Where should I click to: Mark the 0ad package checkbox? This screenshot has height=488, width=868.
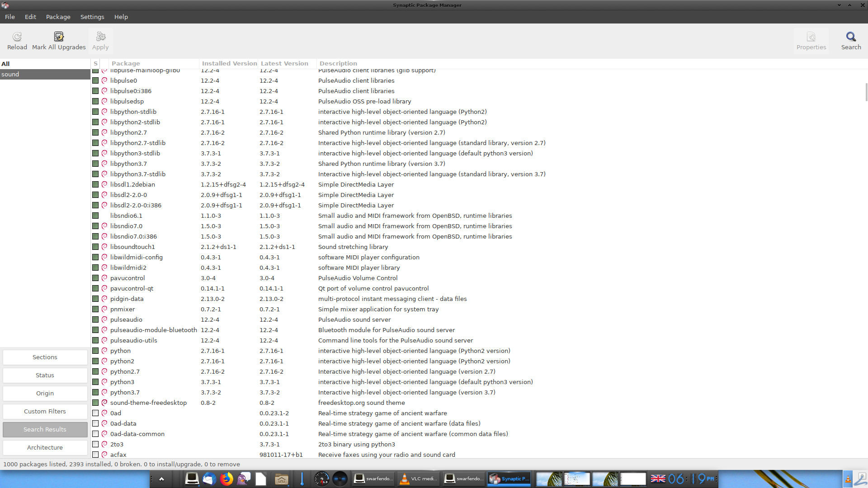[95, 413]
